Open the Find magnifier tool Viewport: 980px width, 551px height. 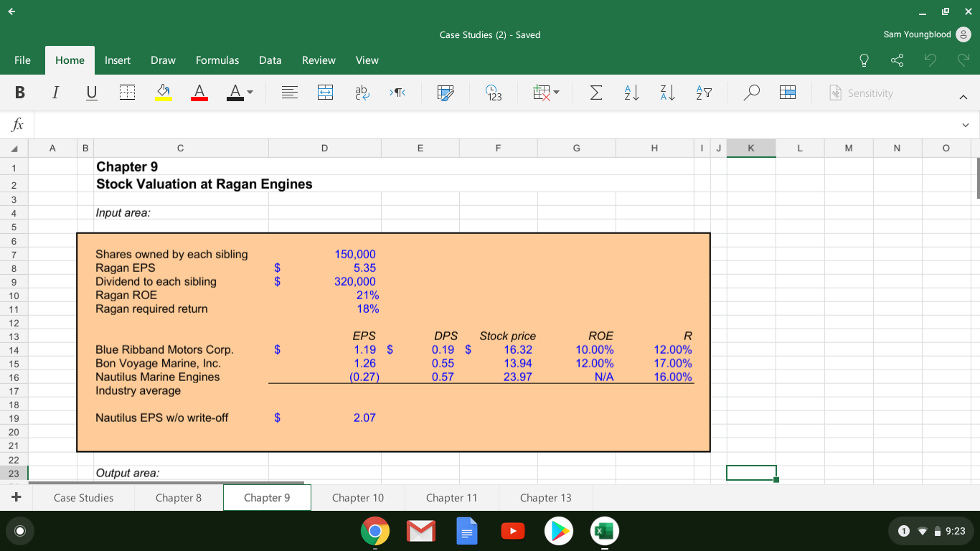[x=752, y=93]
